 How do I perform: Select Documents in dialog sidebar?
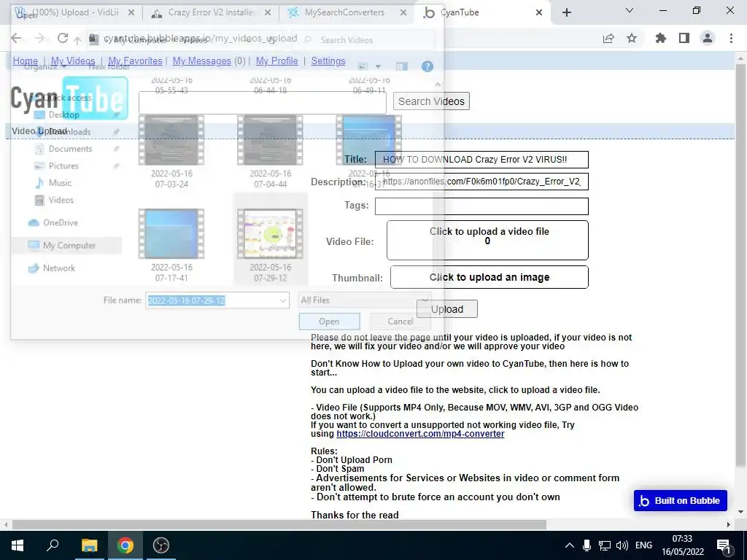[70, 149]
